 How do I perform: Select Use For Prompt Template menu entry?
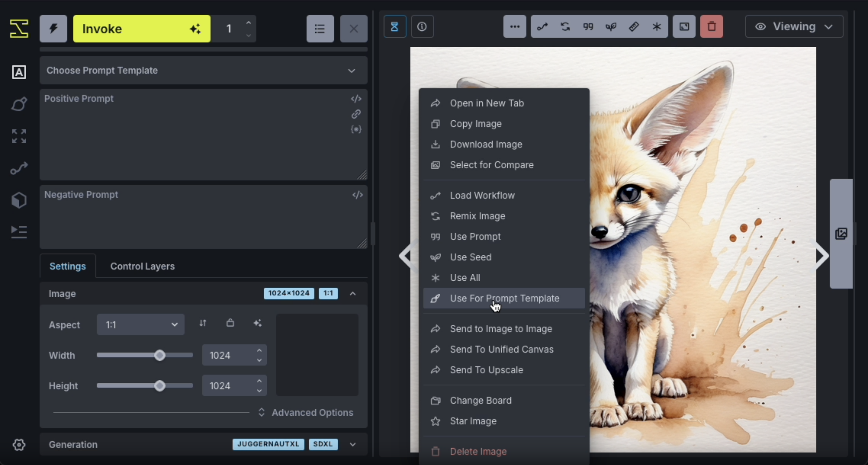pyautogui.click(x=504, y=298)
